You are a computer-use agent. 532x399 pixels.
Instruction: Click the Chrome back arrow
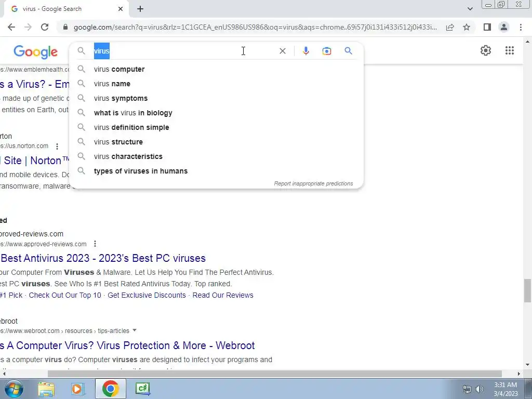click(x=11, y=27)
